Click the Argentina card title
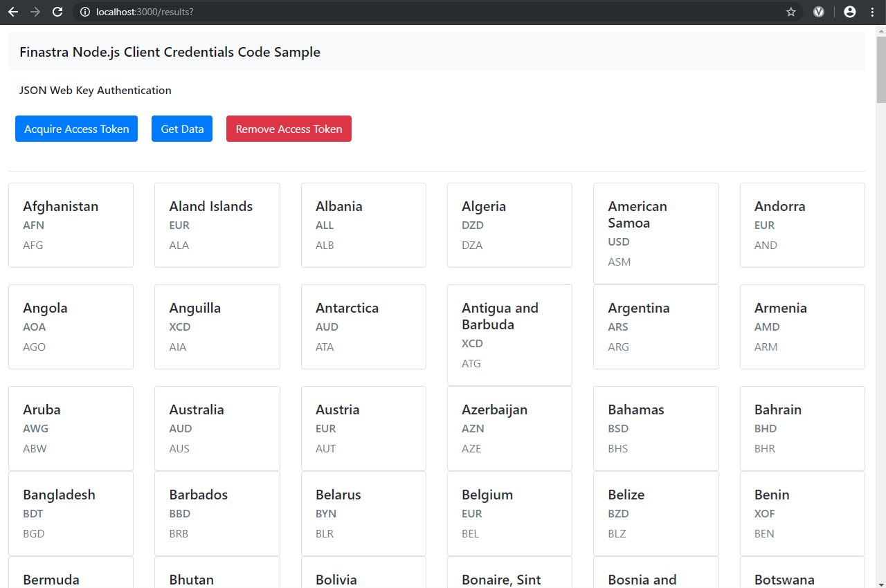 coord(639,308)
